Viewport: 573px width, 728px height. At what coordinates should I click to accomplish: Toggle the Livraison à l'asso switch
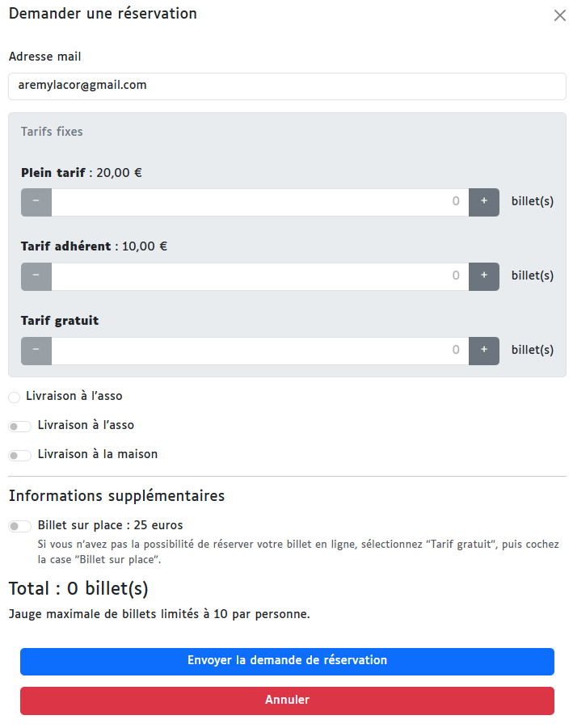[x=19, y=426]
